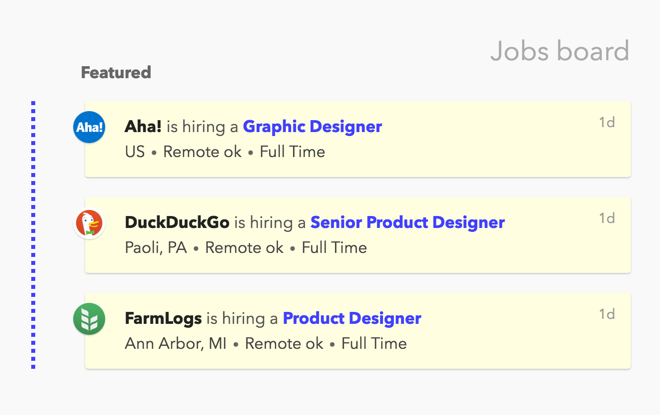The height and width of the screenshot is (415, 660).
Task: Click the Jobs board heading
Action: (x=559, y=51)
